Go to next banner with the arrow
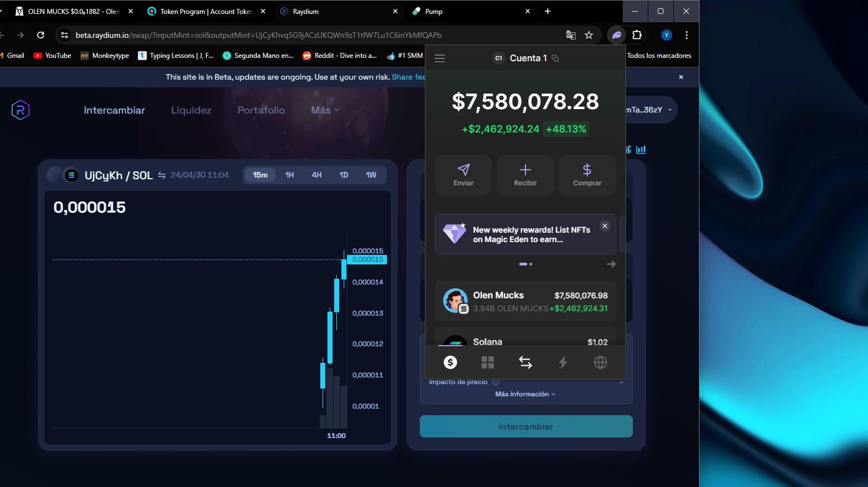Image resolution: width=868 pixels, height=487 pixels. [611, 264]
